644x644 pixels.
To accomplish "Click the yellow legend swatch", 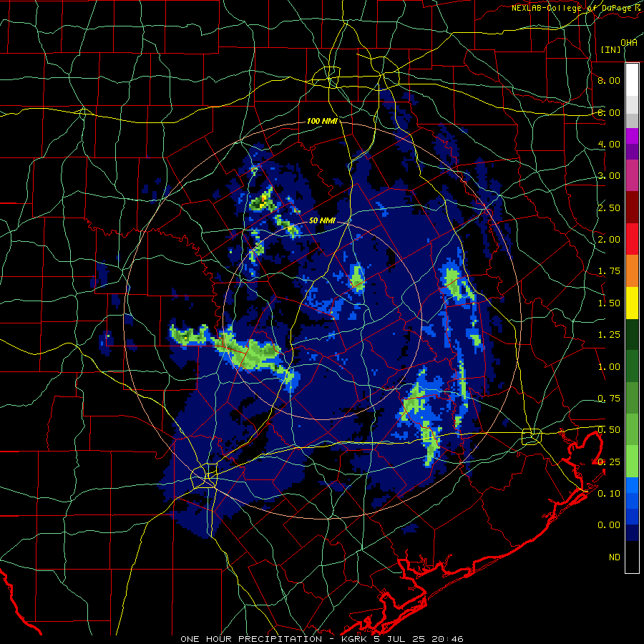I will 632,303.
